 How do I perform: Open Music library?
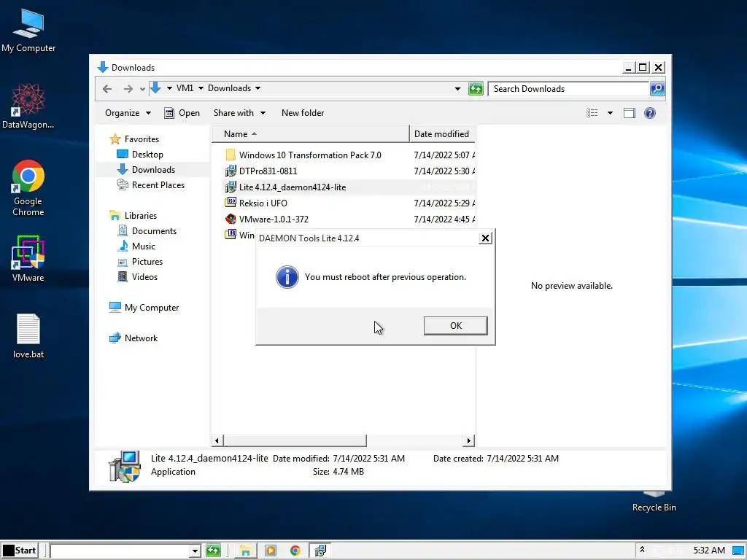click(144, 246)
